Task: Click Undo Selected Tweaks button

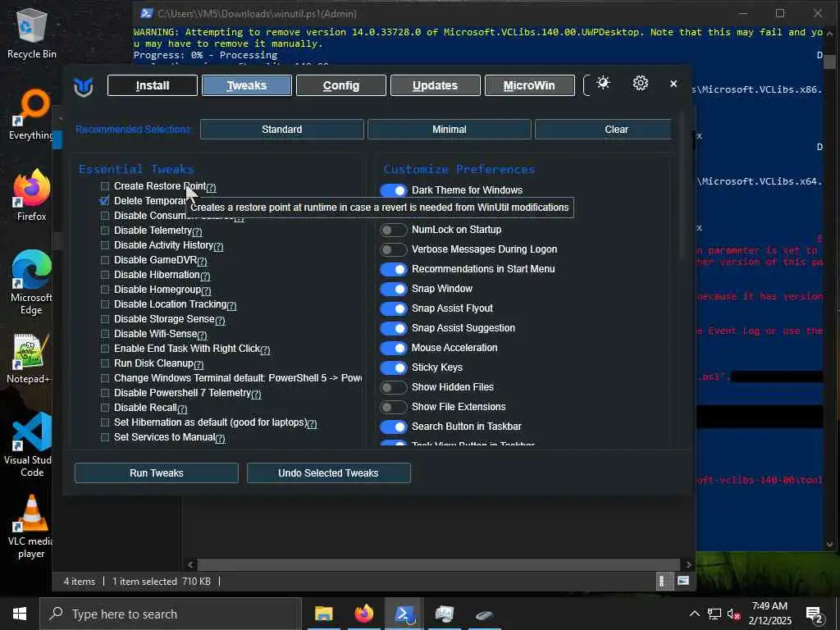Action: click(x=328, y=473)
